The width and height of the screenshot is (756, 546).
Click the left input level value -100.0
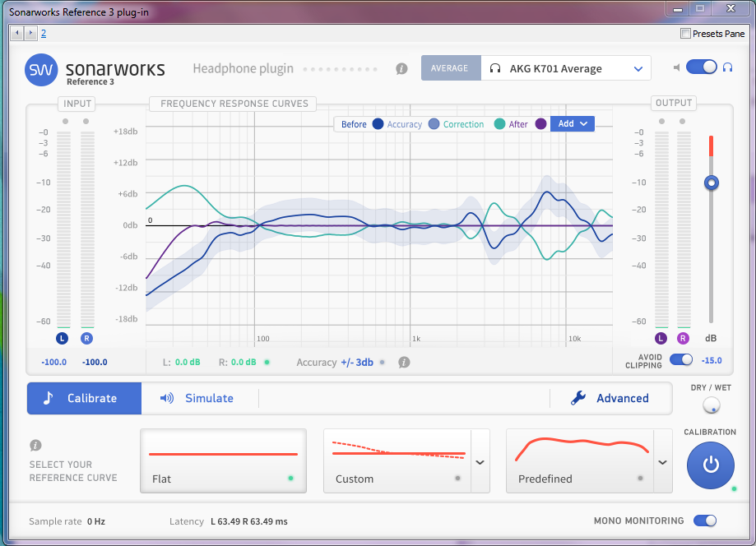click(54, 362)
